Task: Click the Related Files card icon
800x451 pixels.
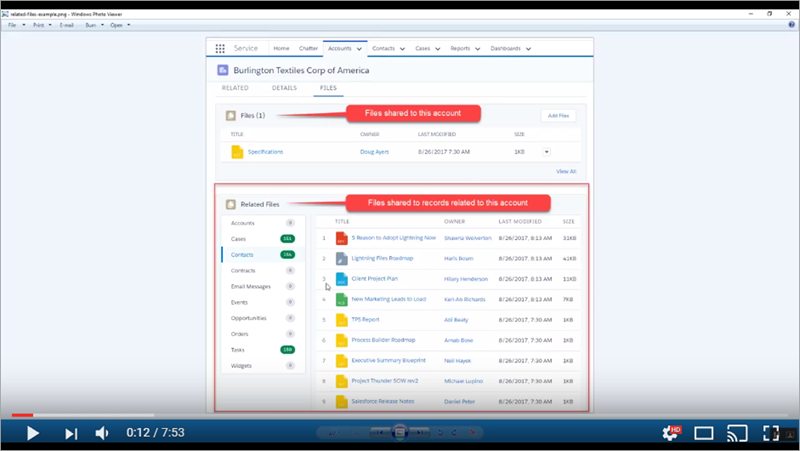Action: click(x=231, y=204)
